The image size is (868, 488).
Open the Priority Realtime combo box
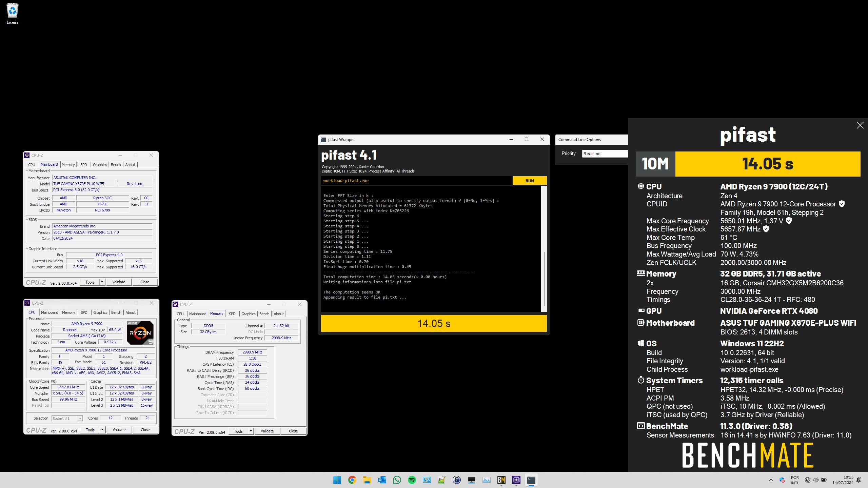605,154
